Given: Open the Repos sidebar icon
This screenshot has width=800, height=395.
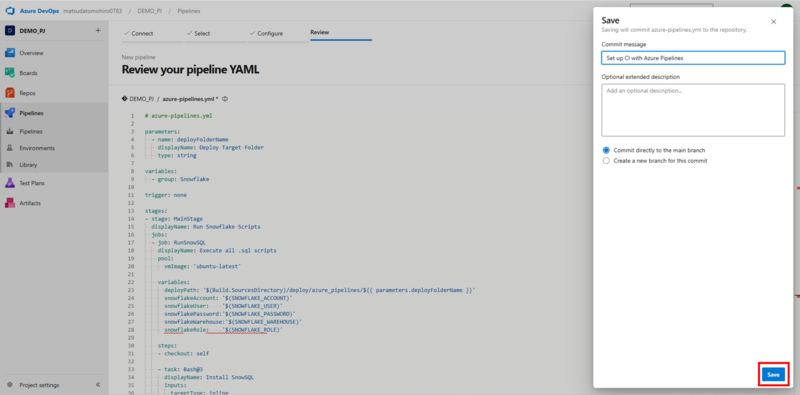Looking at the screenshot, I should [x=10, y=93].
